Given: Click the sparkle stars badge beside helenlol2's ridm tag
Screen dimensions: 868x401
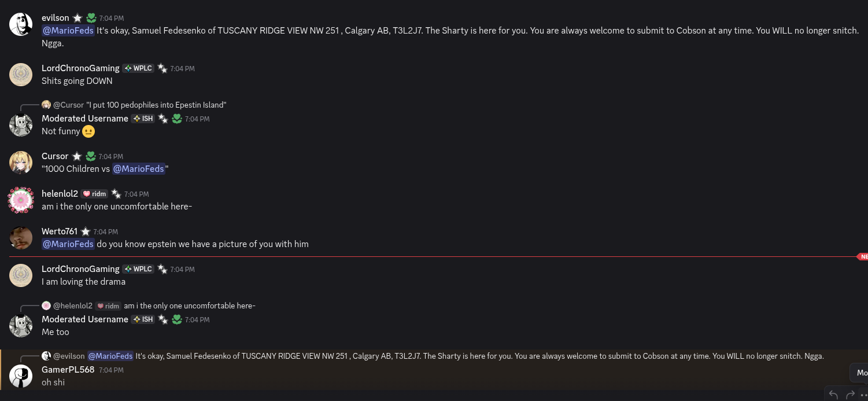Looking at the screenshot, I should click(x=116, y=194).
